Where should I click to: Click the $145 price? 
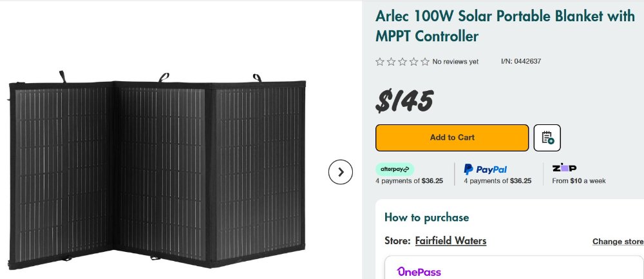[x=404, y=101]
